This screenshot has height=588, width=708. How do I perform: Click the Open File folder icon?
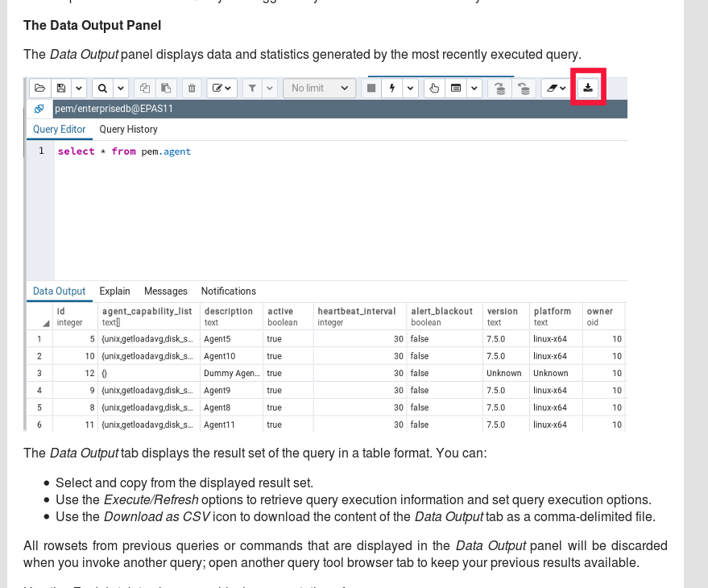coord(39,88)
